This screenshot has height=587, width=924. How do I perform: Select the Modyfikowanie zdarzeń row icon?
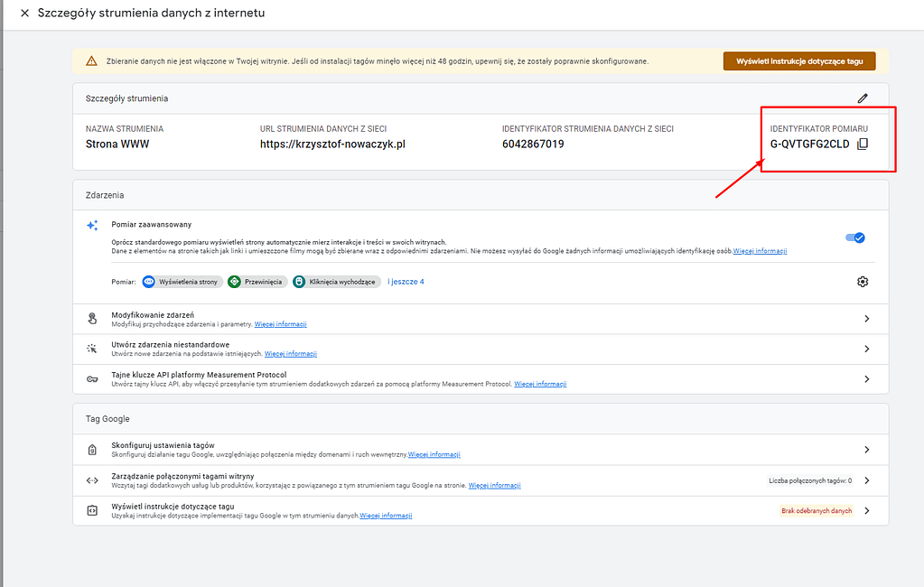pyautogui.click(x=92, y=319)
